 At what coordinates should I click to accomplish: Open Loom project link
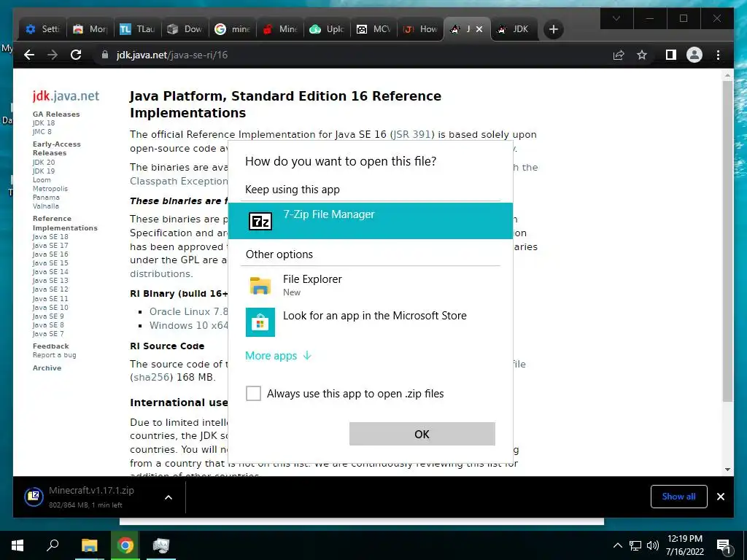[x=42, y=179]
